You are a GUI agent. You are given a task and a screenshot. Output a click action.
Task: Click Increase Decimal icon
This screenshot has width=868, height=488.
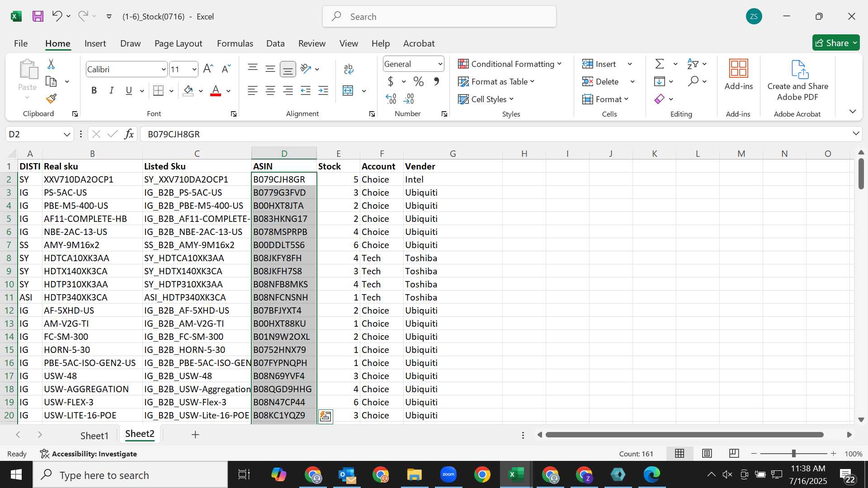pyautogui.click(x=391, y=99)
